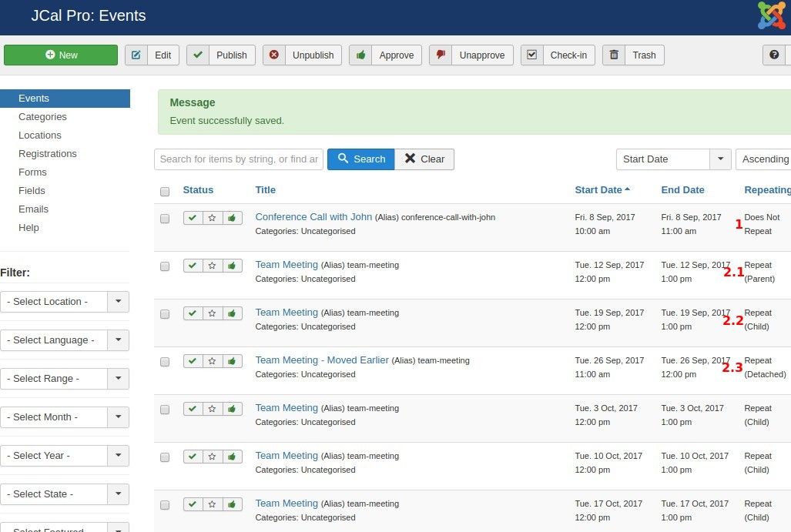Viewport: 791px width, 532px height.
Task: Click the Approve thumbs-up icon
Action: click(360, 55)
